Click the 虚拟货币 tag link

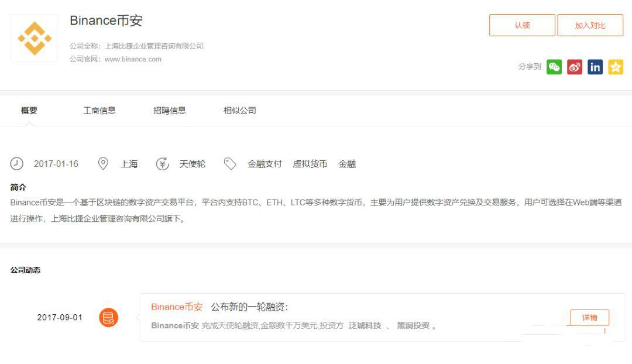click(310, 164)
